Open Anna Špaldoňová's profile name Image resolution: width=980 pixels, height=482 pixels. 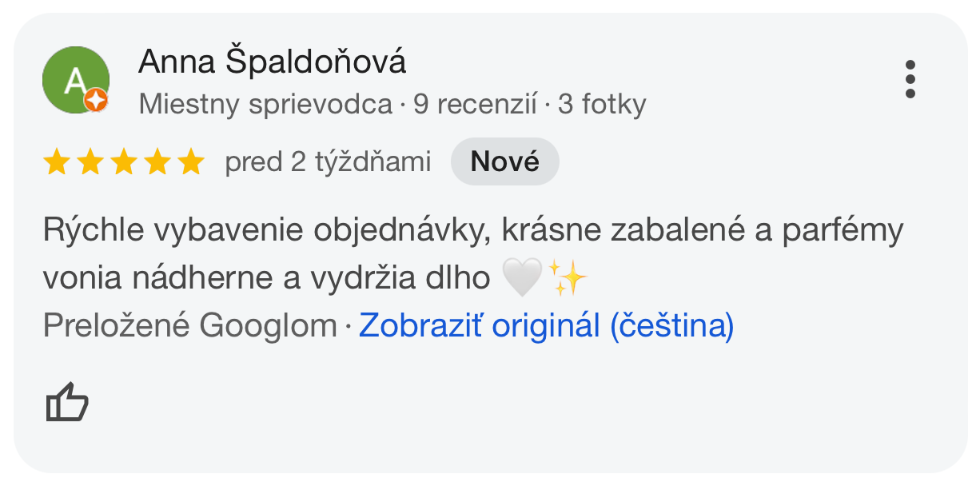(273, 62)
